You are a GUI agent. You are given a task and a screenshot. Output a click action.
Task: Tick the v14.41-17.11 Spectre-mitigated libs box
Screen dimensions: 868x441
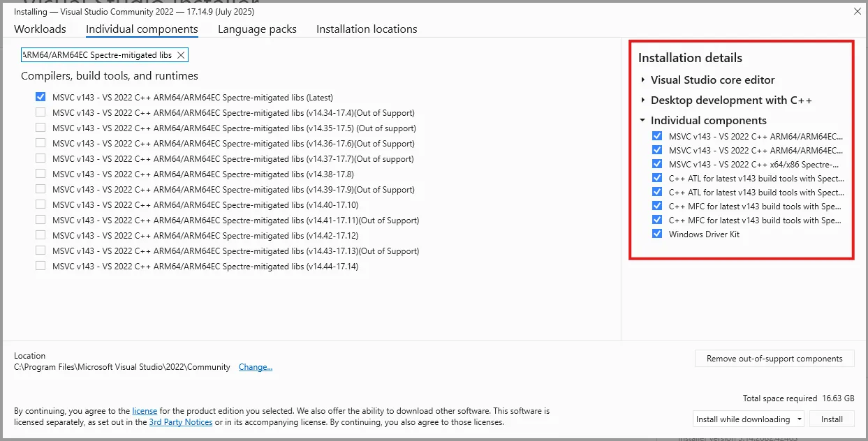[x=41, y=221]
